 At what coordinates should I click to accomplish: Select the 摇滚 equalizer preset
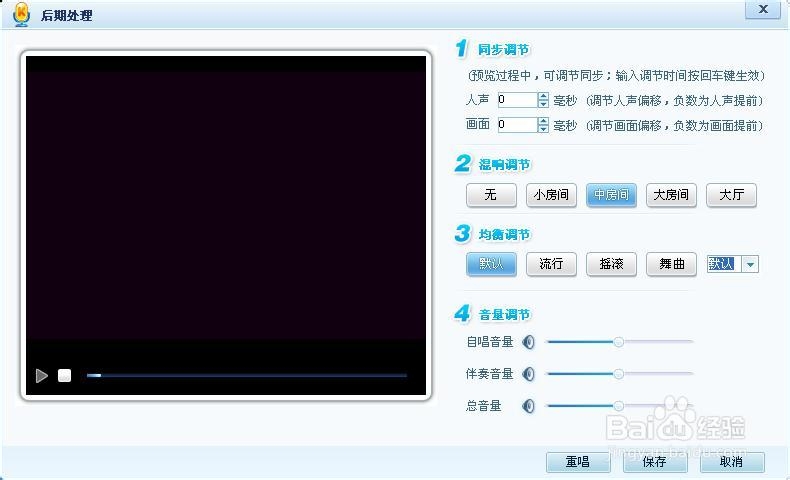pyautogui.click(x=611, y=264)
